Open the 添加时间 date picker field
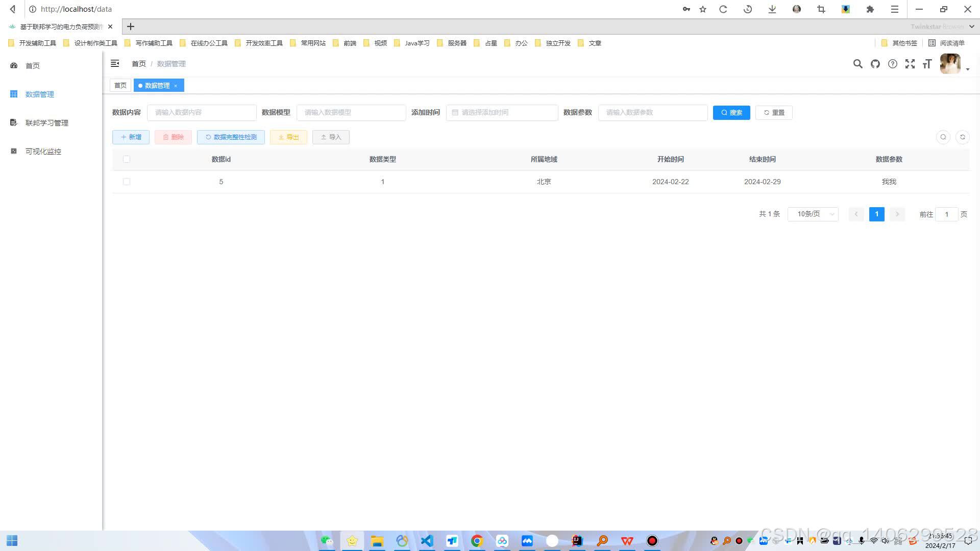980x551 pixels. (x=502, y=112)
